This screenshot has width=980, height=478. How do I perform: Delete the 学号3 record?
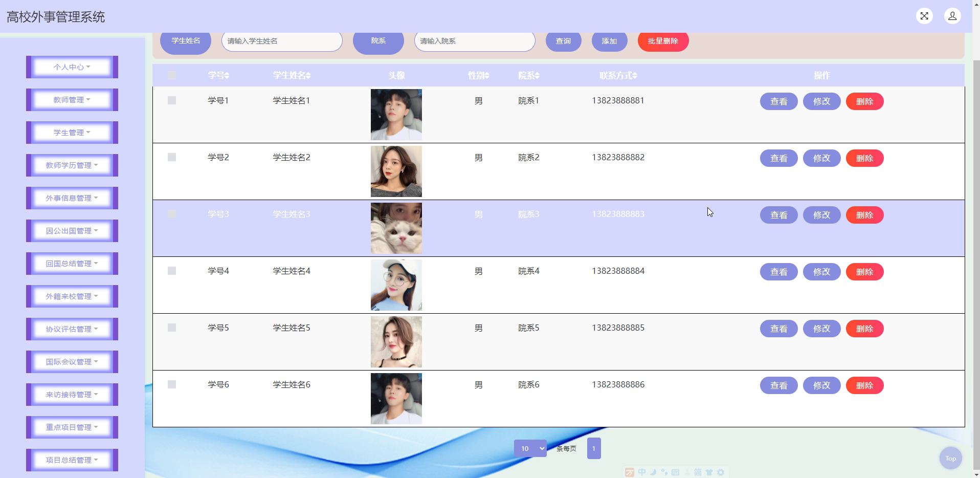pyautogui.click(x=864, y=215)
